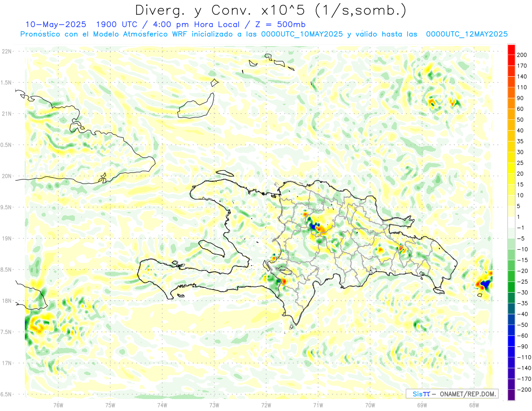Click the "0000UTC_12MAY2025" valid-until time

[x=466, y=34]
